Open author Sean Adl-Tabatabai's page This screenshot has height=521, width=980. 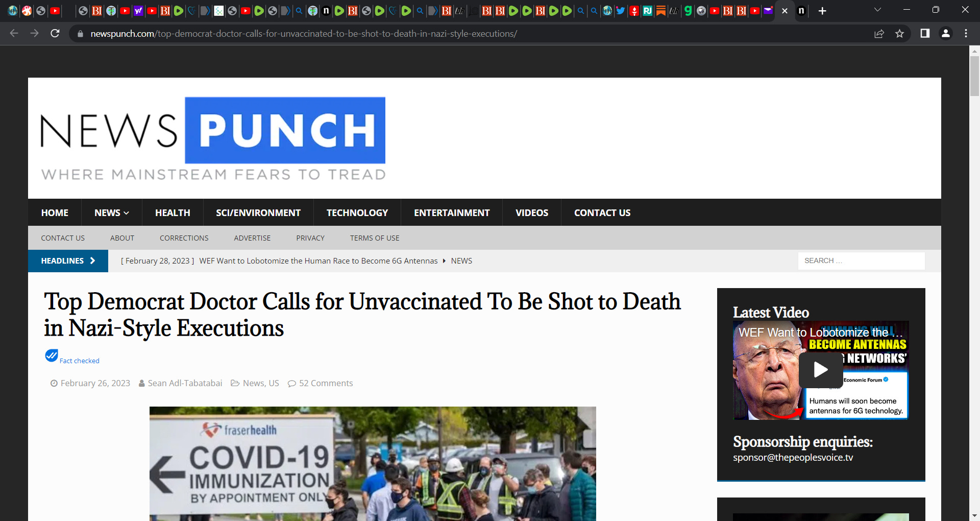[x=185, y=383]
